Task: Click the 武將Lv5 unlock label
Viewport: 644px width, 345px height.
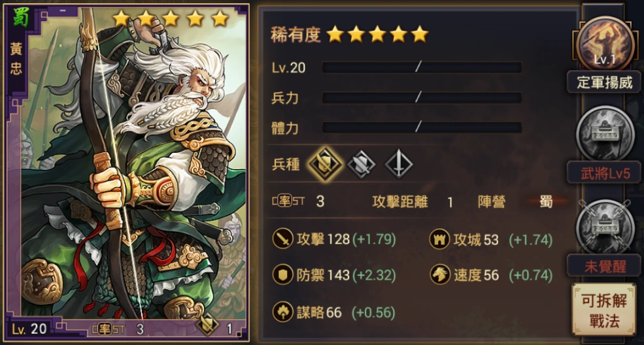Action: [605, 173]
